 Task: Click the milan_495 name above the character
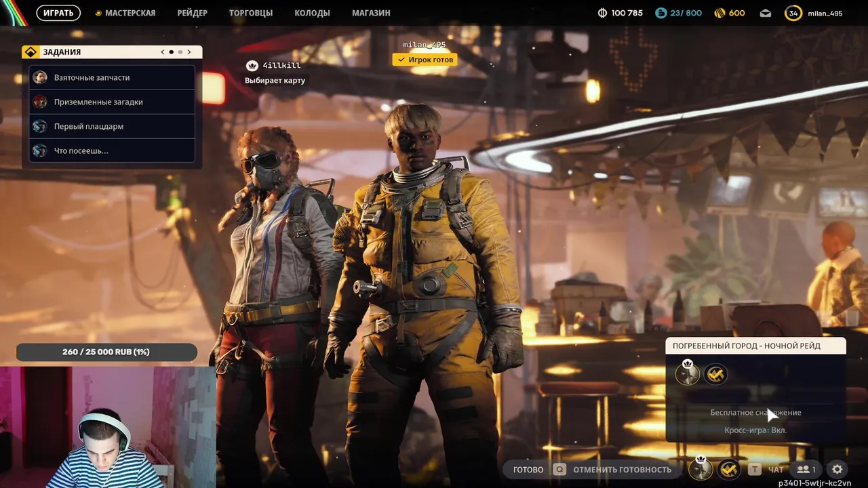425,45
